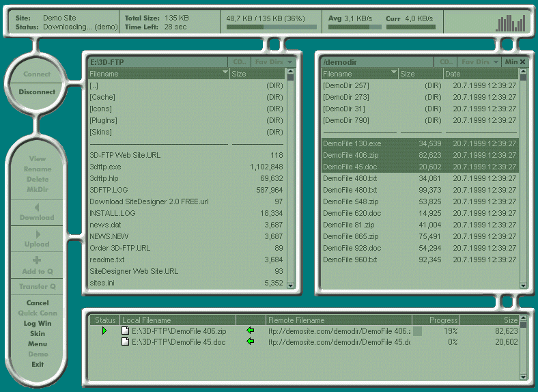Screen dimensions: 538x392
Task: Open Fav Dirs dropdown in local E:\3D-FTP panel
Action: pos(274,61)
